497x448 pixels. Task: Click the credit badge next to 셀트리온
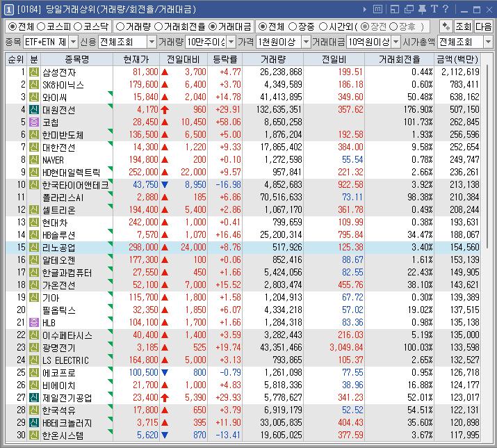(34, 209)
